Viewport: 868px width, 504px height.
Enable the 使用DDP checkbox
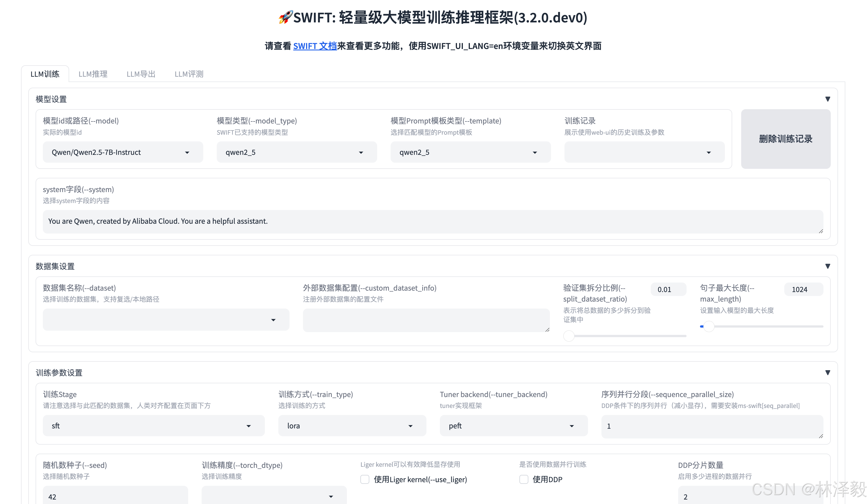pyautogui.click(x=524, y=480)
